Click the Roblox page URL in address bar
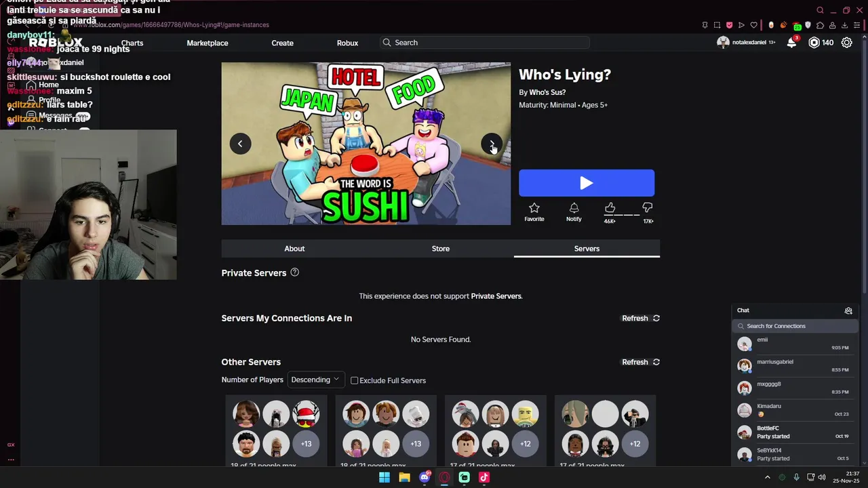 tap(171, 25)
